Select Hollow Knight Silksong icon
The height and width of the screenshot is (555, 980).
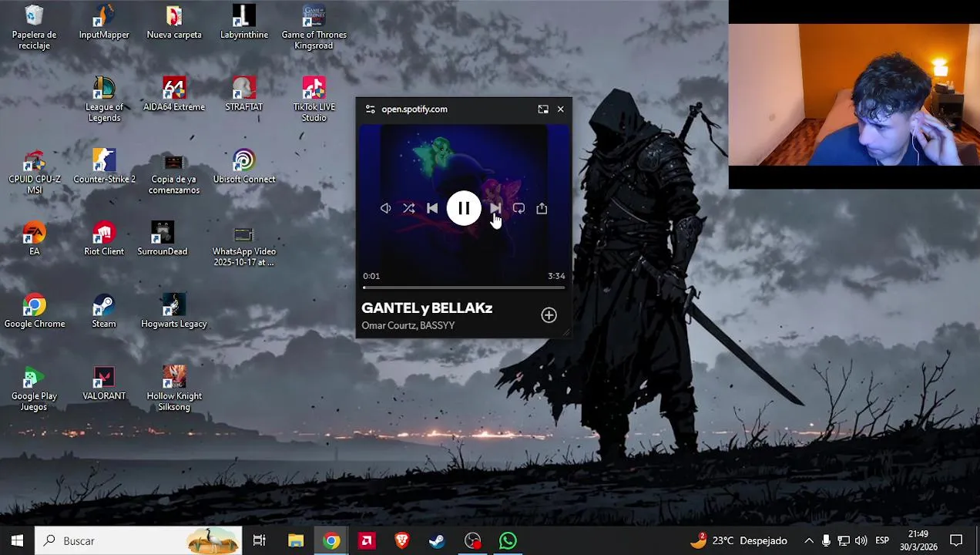tap(174, 389)
